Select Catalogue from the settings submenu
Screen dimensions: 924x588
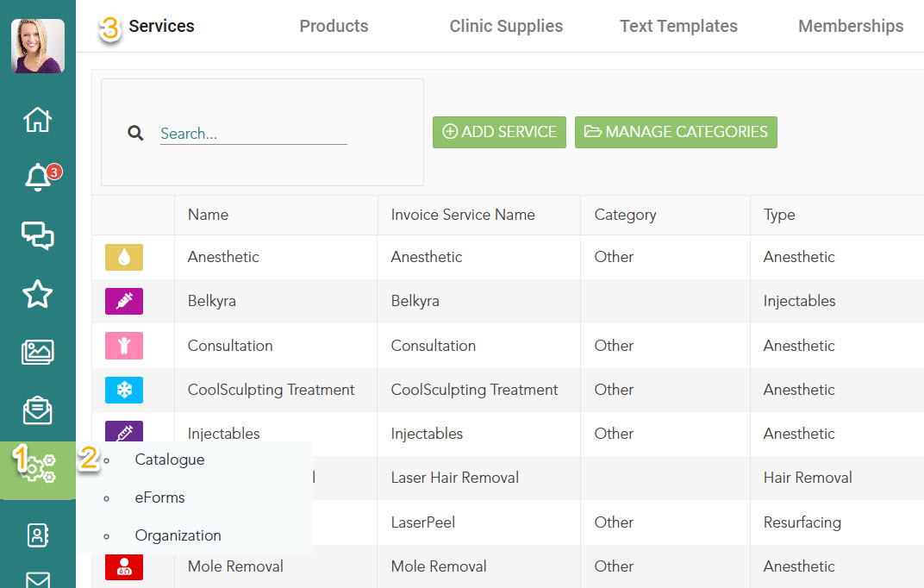click(x=170, y=460)
